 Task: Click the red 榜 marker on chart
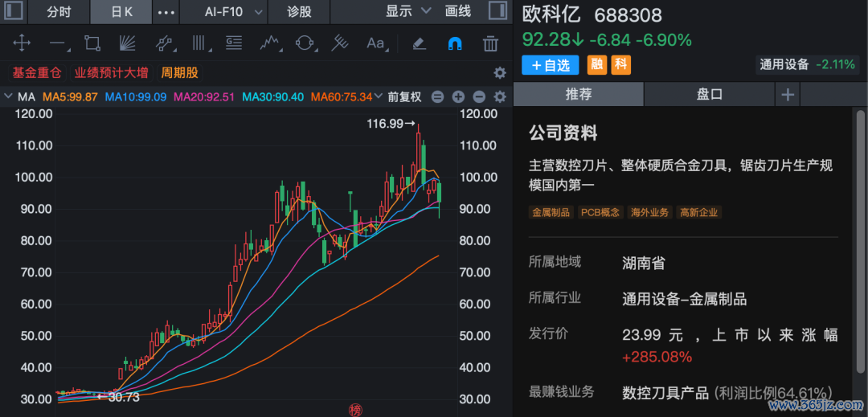[354, 409]
